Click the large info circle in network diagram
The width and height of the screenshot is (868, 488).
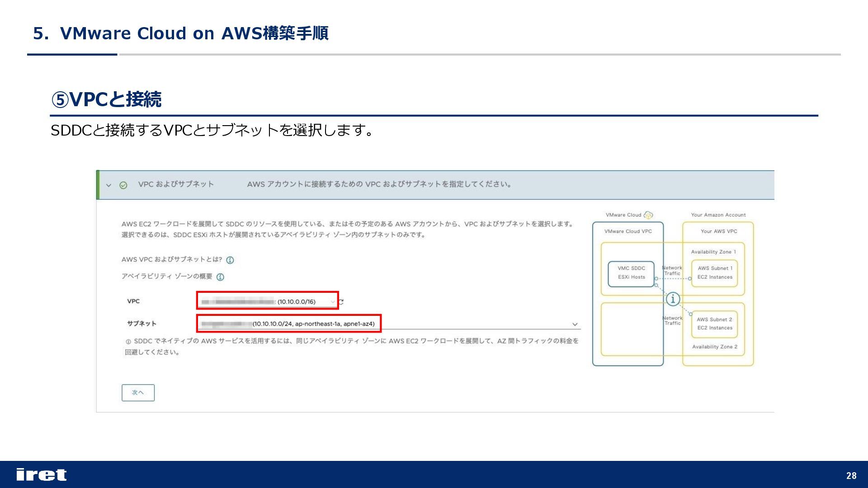pos(673,299)
